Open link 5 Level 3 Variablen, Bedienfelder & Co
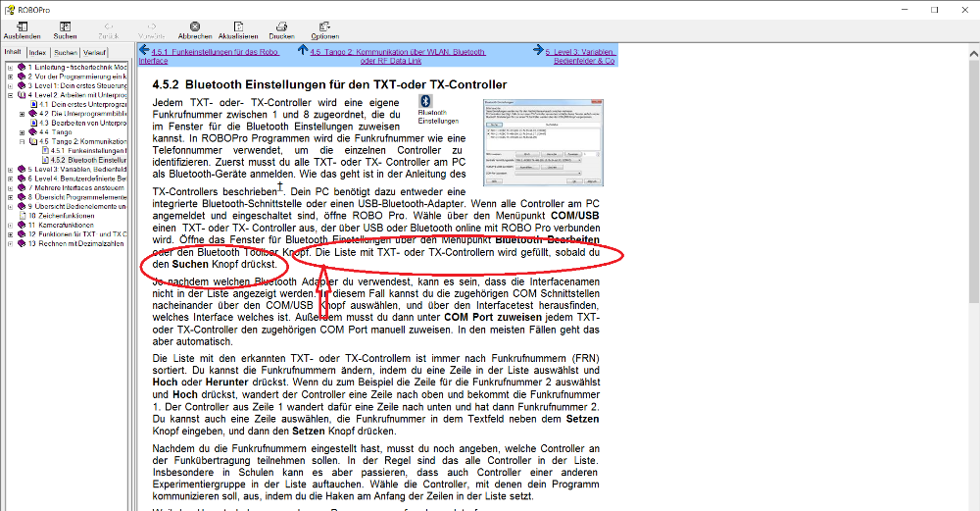Screen dimensions: 980x511 click(580, 56)
